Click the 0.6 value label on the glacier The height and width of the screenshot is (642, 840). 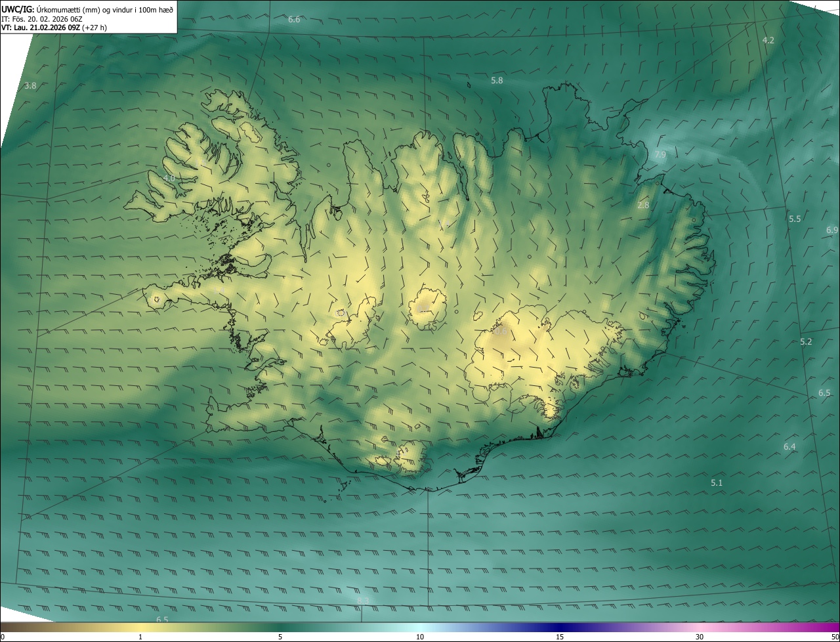point(501,332)
